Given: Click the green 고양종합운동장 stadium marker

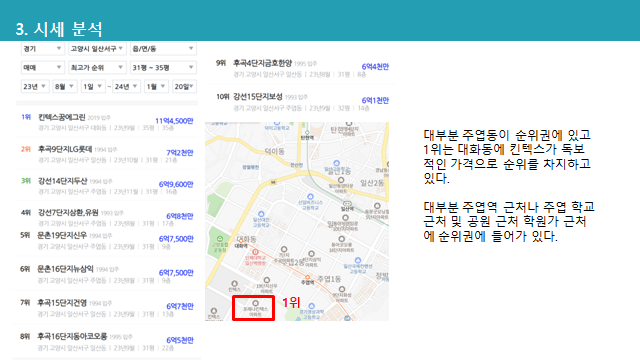Looking at the screenshot, I should [220, 239].
